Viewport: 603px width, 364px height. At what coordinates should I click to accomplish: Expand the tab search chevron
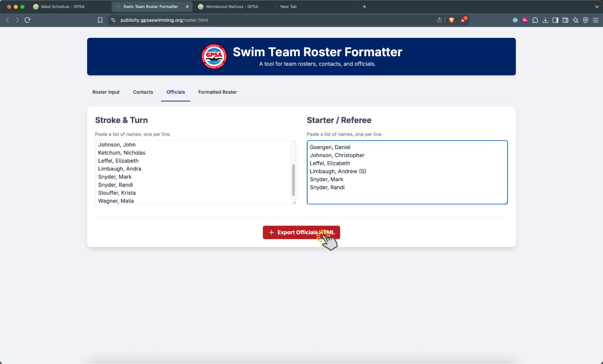[x=597, y=7]
